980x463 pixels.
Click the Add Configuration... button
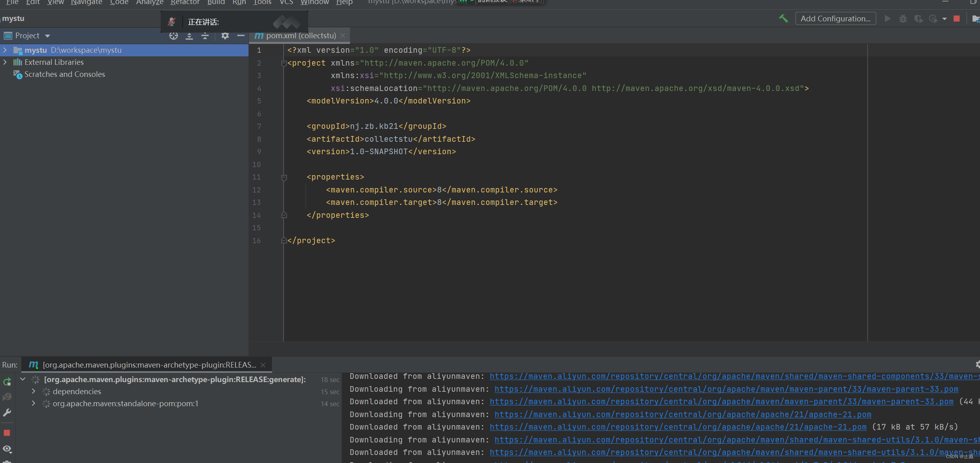pyautogui.click(x=835, y=19)
